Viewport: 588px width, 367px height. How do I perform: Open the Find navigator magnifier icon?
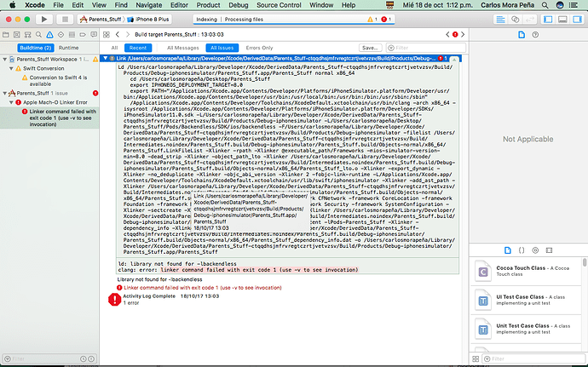click(x=38, y=35)
